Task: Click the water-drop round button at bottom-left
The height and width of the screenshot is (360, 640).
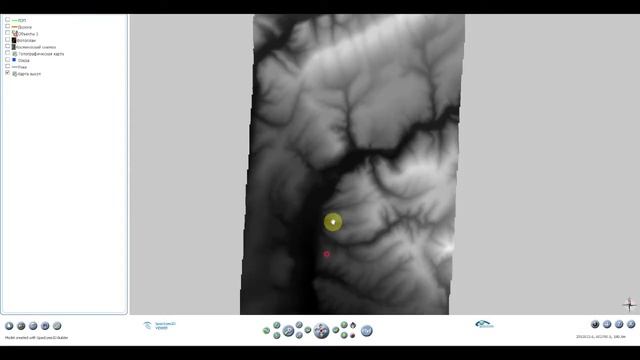Action: coord(9,326)
